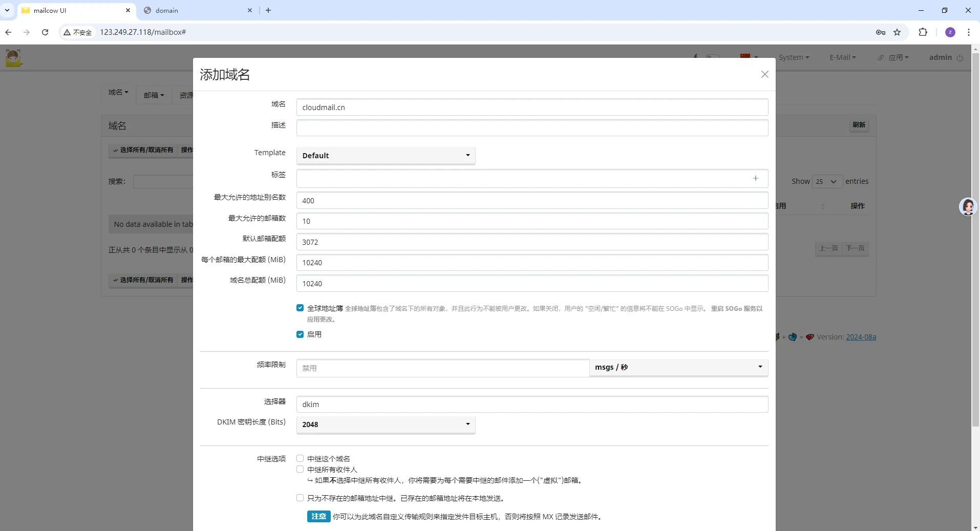Click the red heart icon in footer
980x531 pixels.
coord(809,337)
